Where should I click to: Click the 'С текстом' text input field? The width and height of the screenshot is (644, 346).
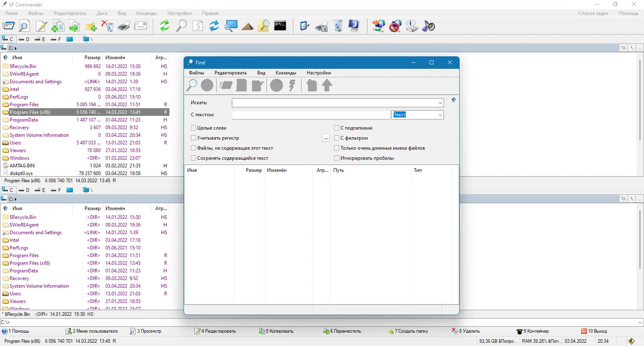(311, 115)
